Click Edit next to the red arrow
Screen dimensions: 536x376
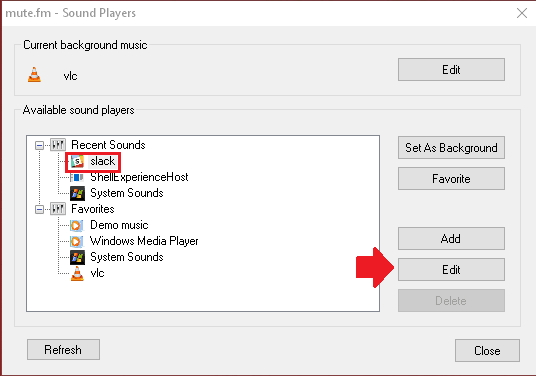coord(451,270)
